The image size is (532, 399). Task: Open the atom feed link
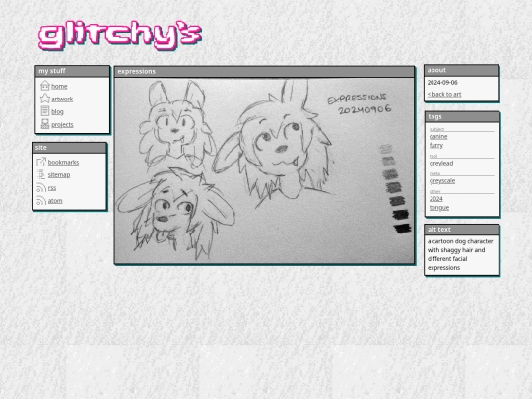pos(55,201)
